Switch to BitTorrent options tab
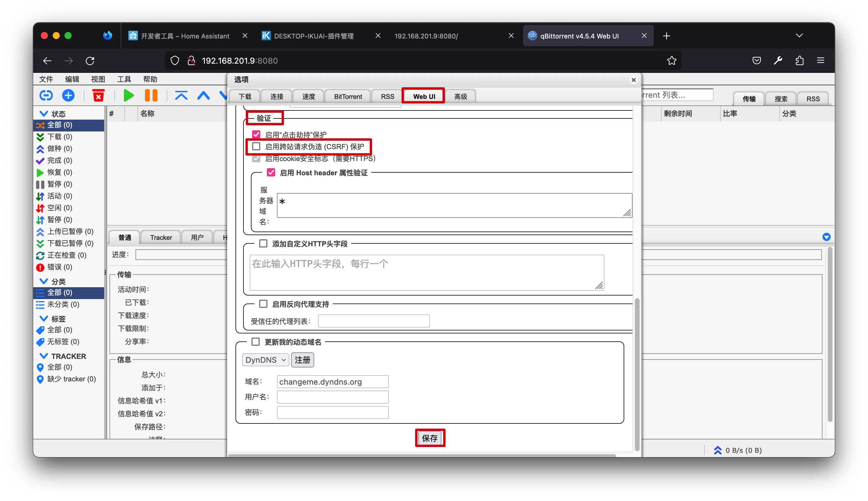Screen dimensions: 868x501 (348, 97)
